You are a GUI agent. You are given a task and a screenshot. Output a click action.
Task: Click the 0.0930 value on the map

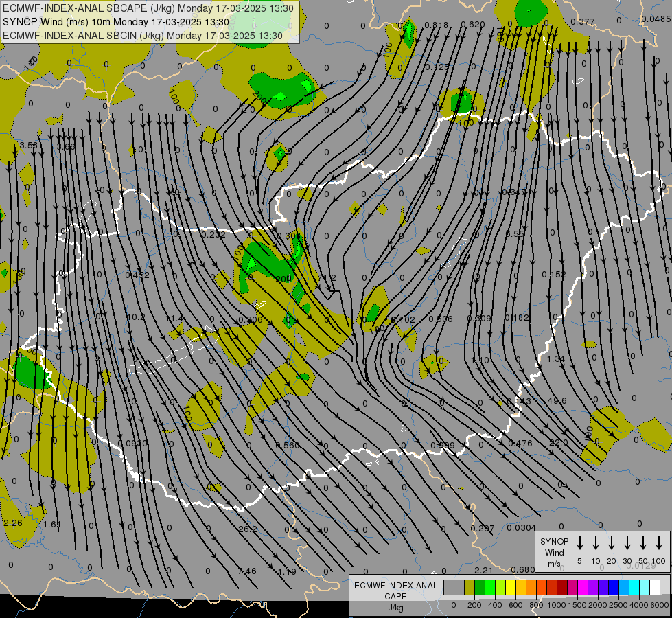132,443
